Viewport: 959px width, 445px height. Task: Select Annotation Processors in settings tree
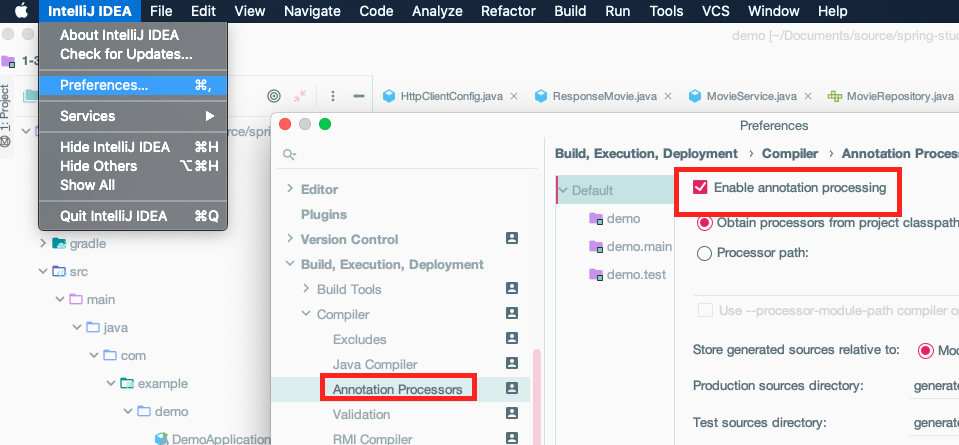[x=398, y=389]
